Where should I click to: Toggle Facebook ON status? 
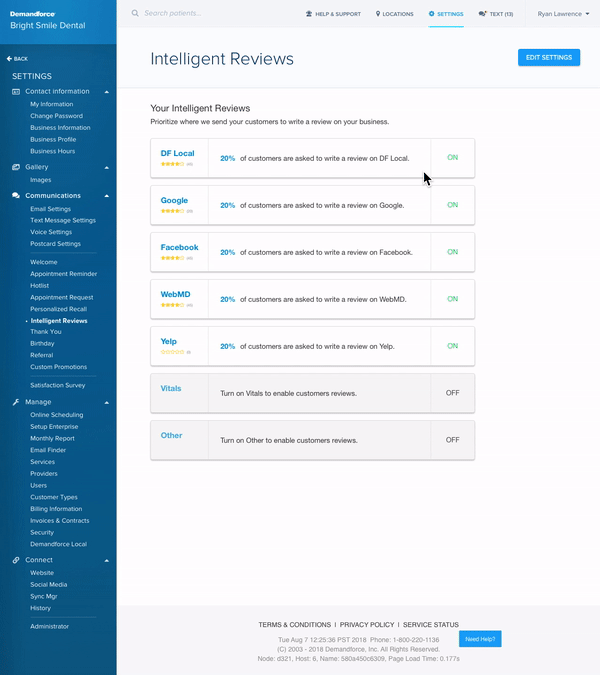tap(452, 252)
